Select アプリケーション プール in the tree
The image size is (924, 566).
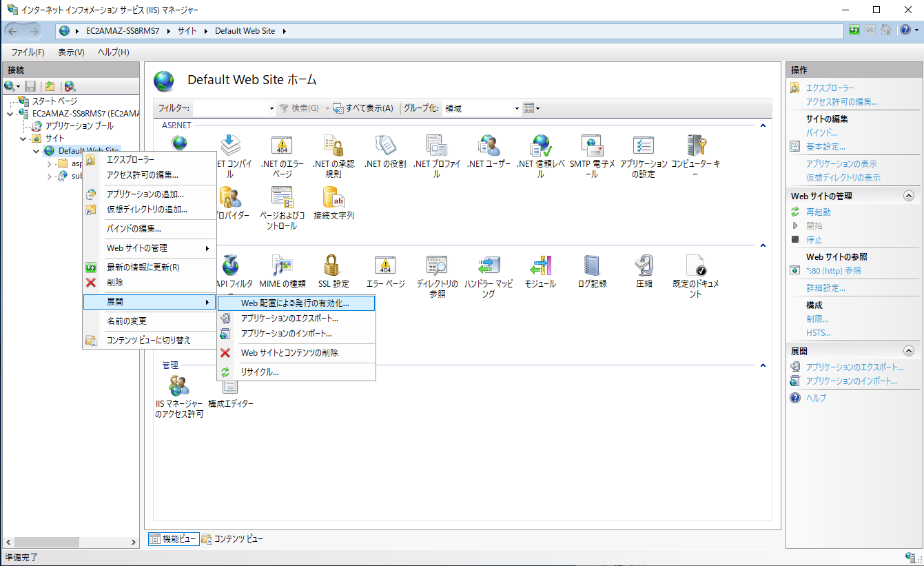point(79,126)
